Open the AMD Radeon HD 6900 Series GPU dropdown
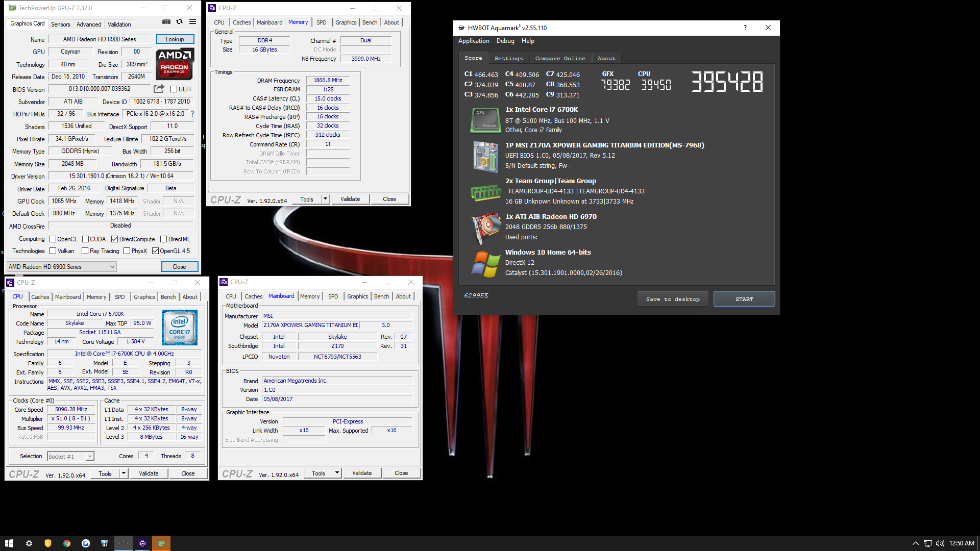980x551 pixels. (62, 267)
